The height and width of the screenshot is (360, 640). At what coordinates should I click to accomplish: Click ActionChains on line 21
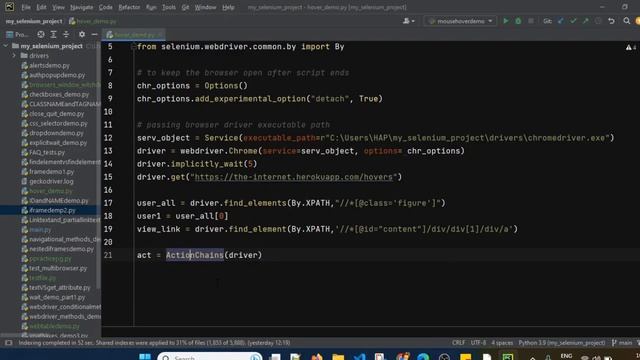click(x=195, y=255)
